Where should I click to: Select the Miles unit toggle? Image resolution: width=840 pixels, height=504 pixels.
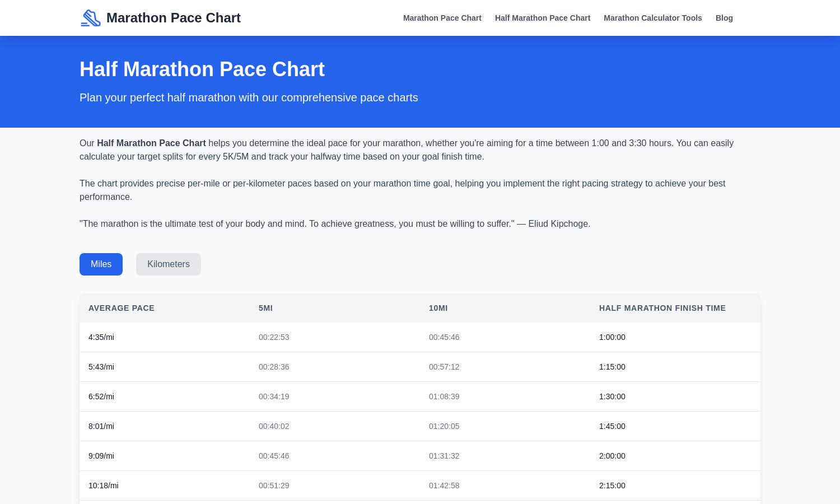(x=101, y=264)
